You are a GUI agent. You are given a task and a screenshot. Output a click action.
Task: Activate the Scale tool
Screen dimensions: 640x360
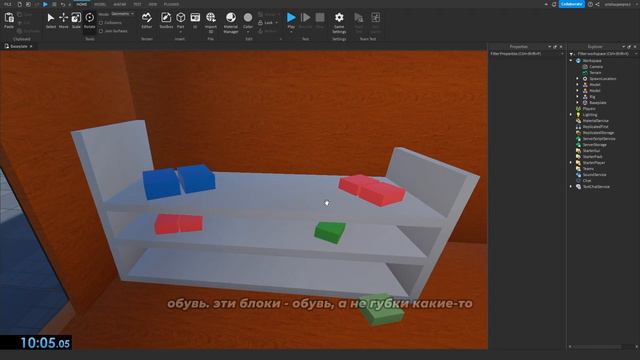76,20
